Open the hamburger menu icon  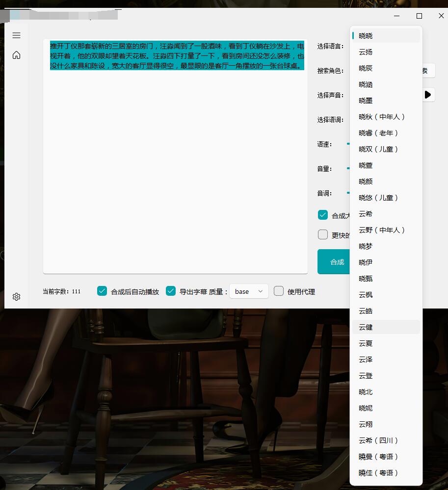(16, 35)
